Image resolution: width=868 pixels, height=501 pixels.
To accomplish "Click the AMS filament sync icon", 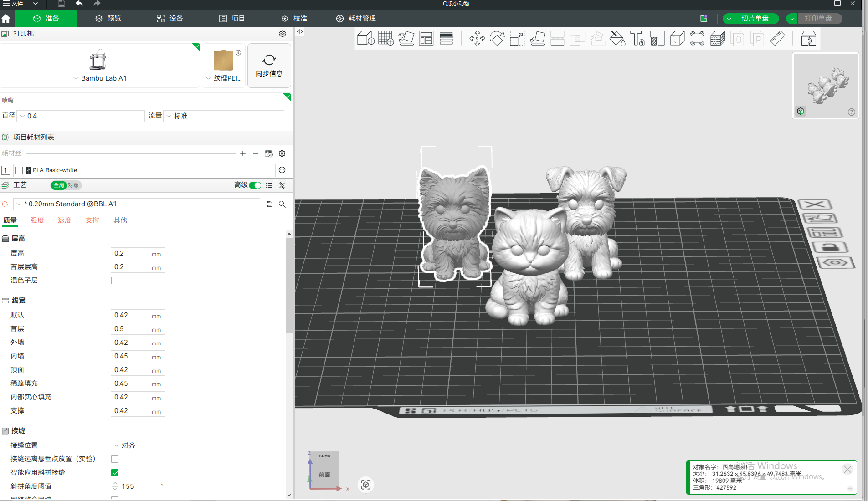I will tap(269, 153).
